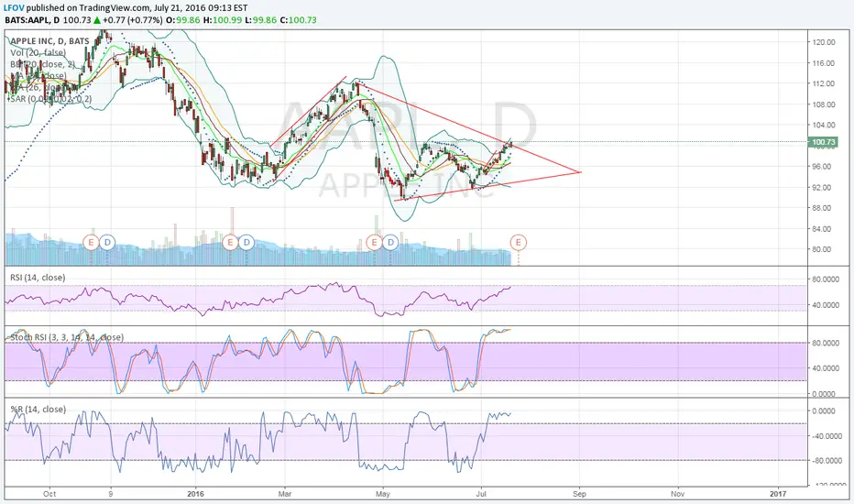Click the 116.00 price axis label
The width and height of the screenshot is (854, 504).
pos(824,63)
